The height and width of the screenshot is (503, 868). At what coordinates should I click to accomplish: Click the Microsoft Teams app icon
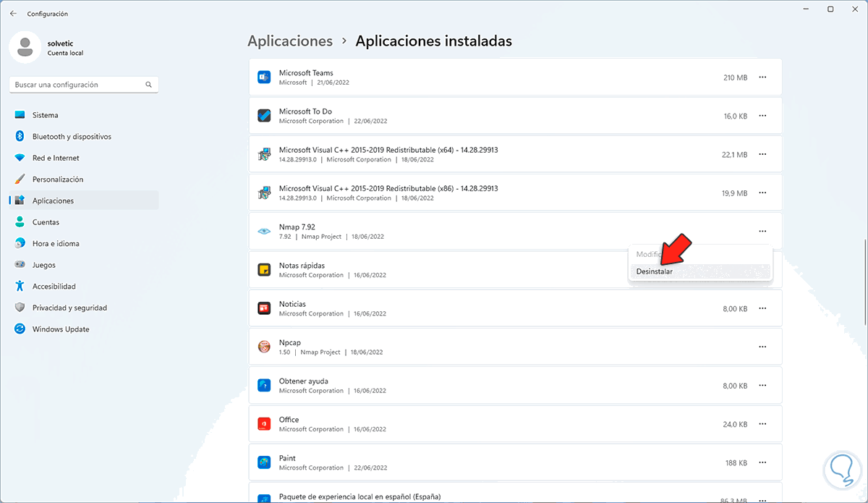click(264, 77)
